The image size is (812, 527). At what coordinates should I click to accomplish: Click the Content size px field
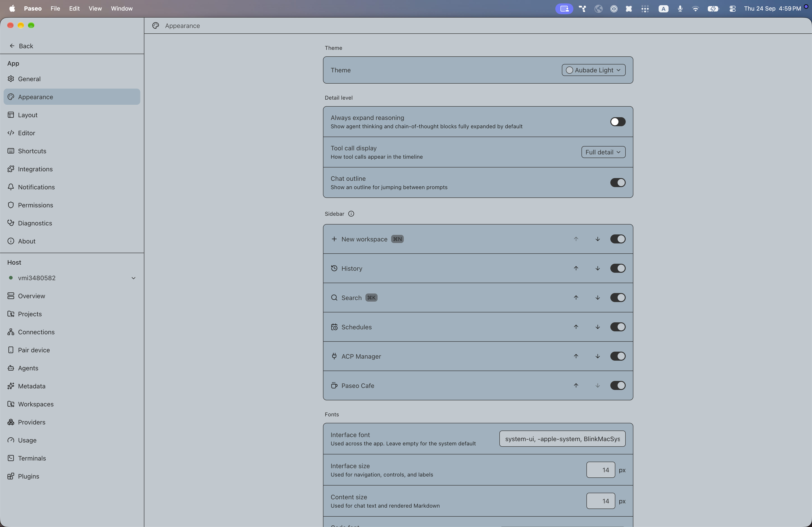600,501
